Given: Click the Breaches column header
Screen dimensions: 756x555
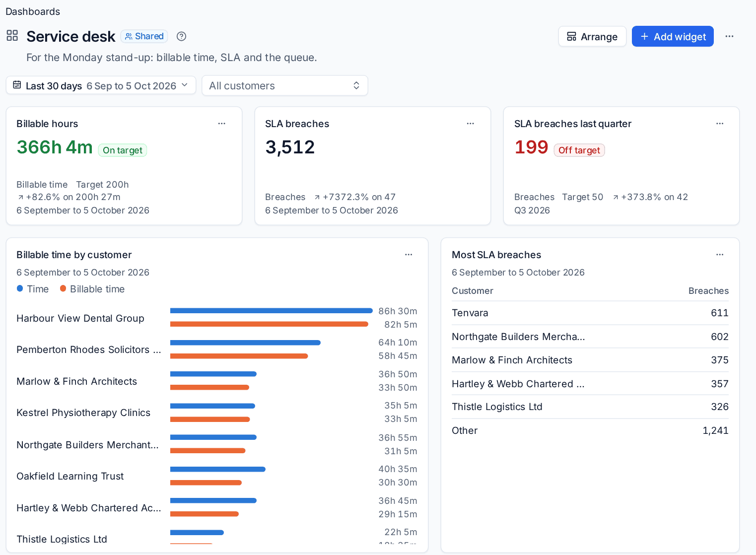Looking at the screenshot, I should (708, 291).
